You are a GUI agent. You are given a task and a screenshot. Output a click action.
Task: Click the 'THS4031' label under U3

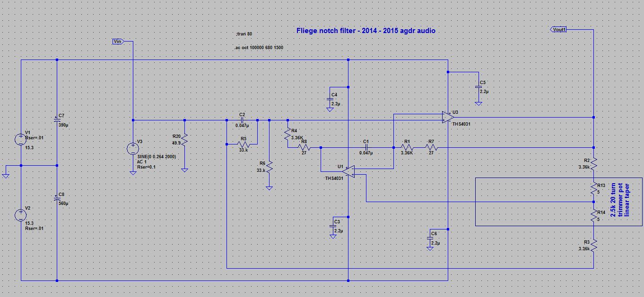coord(461,123)
